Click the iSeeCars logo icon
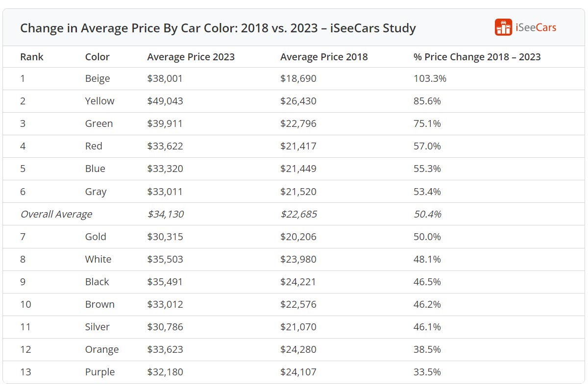 coord(503,27)
